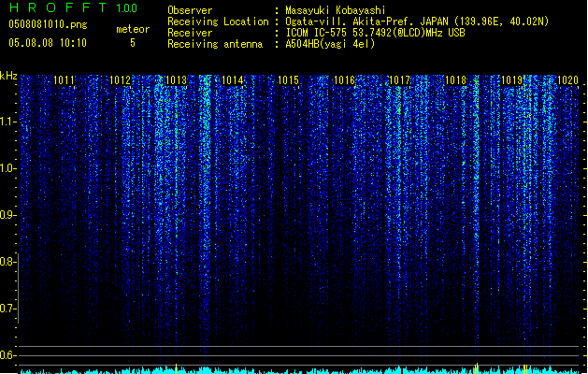
Task: Click the yellow meteor marker below 1018
Action: coord(476,368)
